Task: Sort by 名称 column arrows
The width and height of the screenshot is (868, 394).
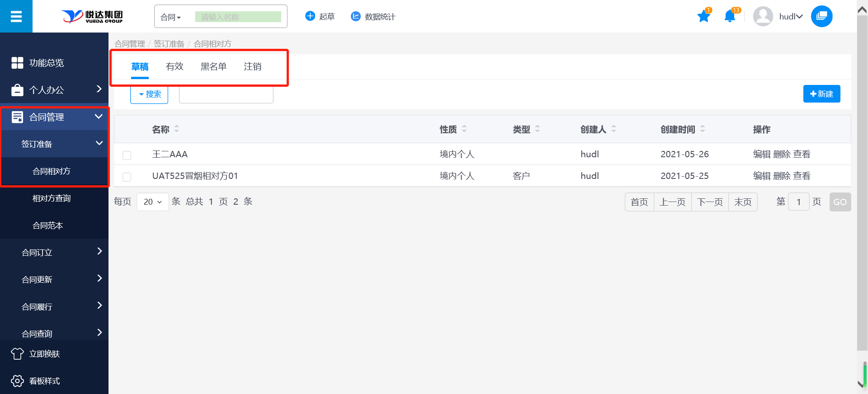Action: tap(177, 129)
